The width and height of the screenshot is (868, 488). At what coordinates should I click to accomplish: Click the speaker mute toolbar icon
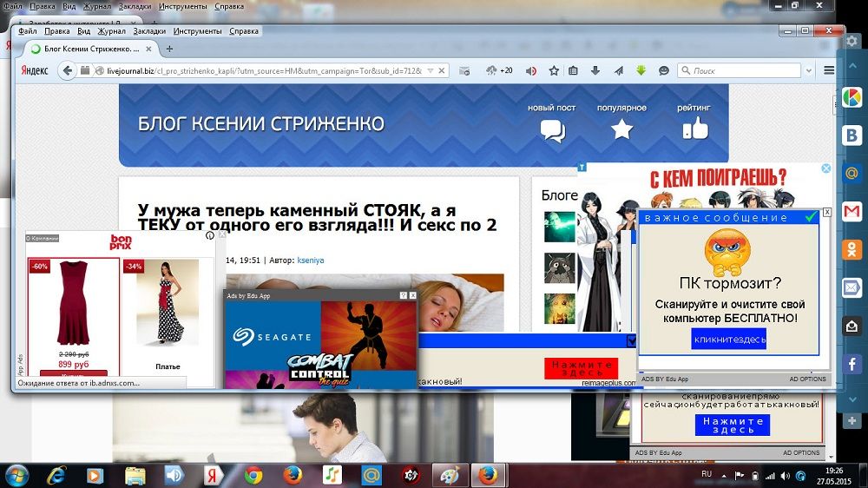[x=531, y=71]
